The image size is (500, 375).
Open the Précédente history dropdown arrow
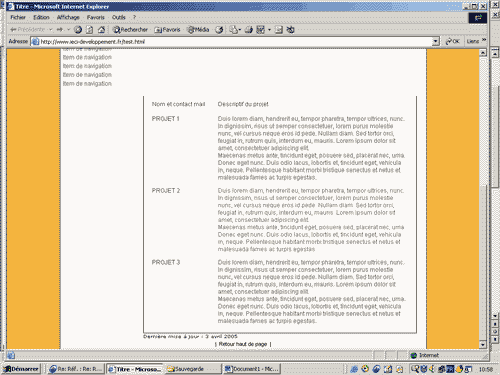[x=51, y=30]
